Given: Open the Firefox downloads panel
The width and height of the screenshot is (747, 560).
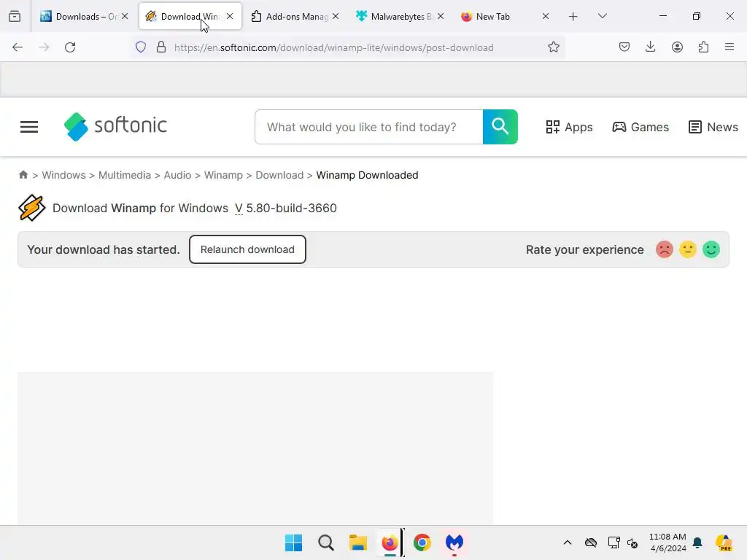Looking at the screenshot, I should (650, 47).
